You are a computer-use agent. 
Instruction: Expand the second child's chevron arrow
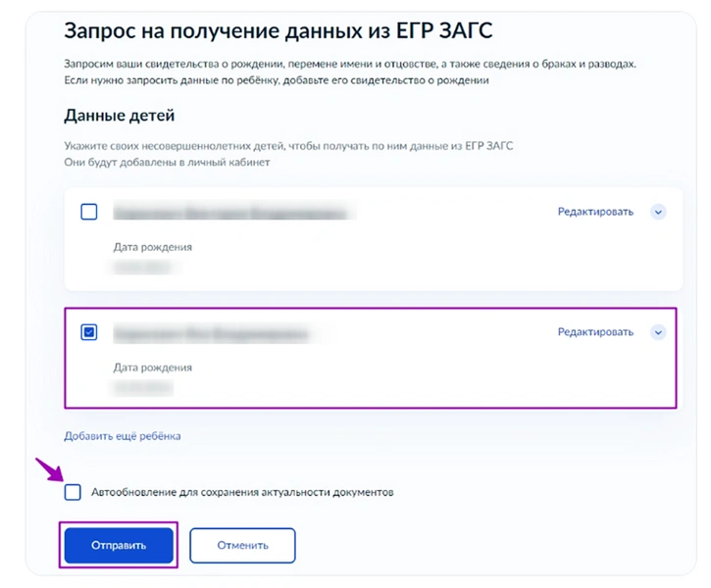(658, 332)
